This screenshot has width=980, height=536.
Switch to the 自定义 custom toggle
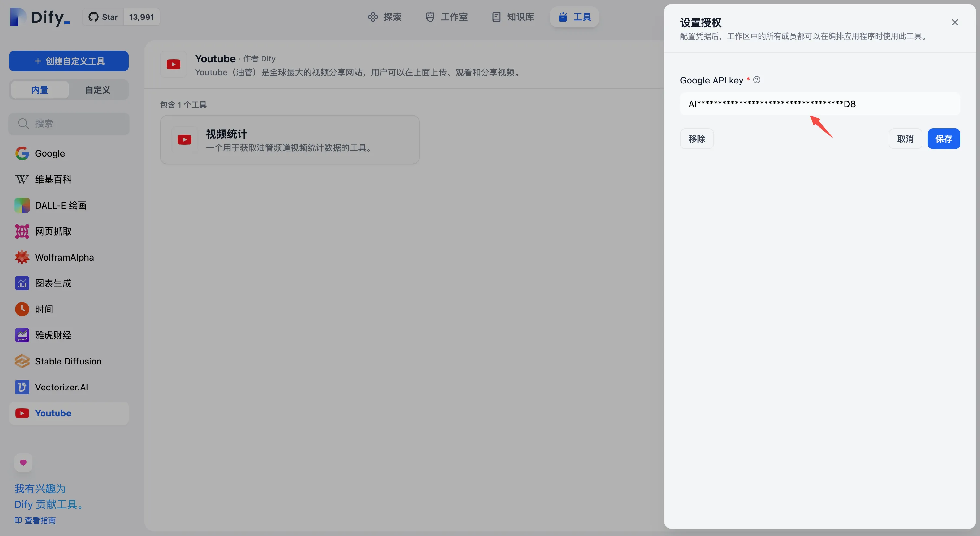(x=98, y=90)
